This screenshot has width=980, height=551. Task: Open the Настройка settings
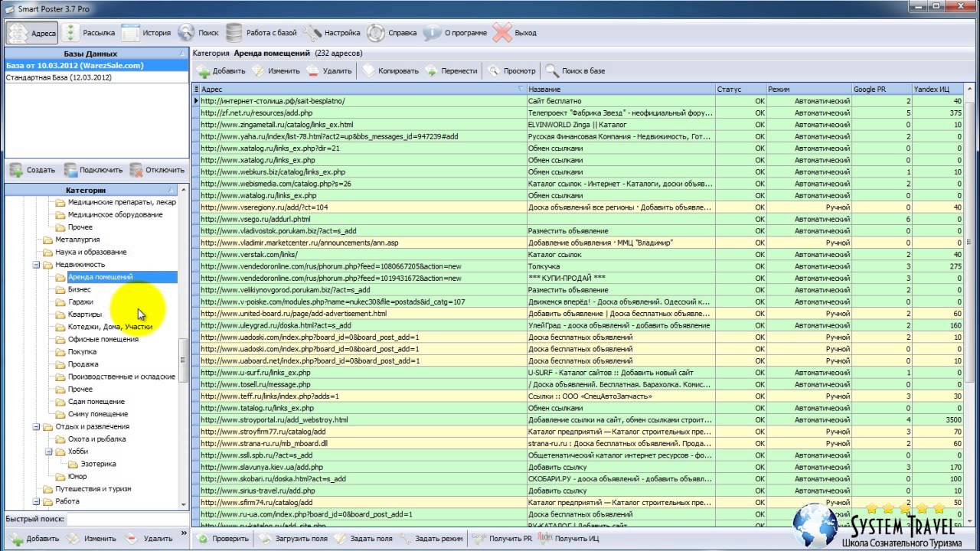(332, 33)
